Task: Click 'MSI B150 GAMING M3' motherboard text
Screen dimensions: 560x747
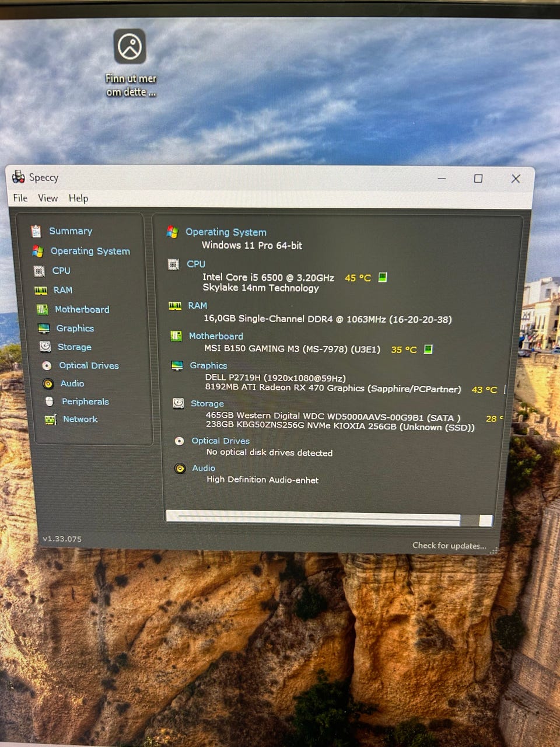Action: pos(292,349)
